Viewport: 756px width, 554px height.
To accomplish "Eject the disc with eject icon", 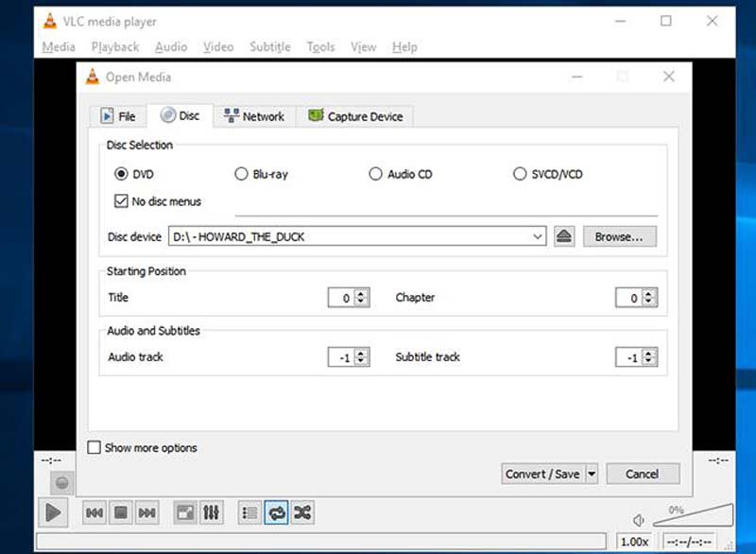I will pyautogui.click(x=564, y=236).
